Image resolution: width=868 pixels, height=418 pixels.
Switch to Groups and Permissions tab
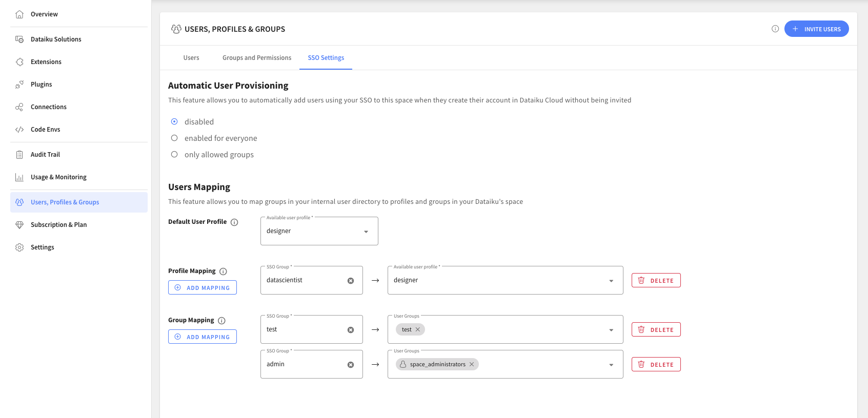[x=257, y=58]
